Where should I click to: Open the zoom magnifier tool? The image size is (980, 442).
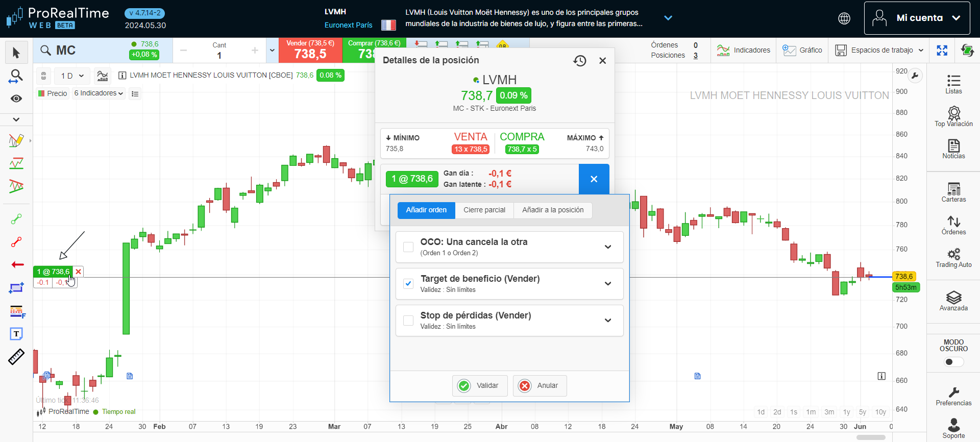(x=16, y=77)
